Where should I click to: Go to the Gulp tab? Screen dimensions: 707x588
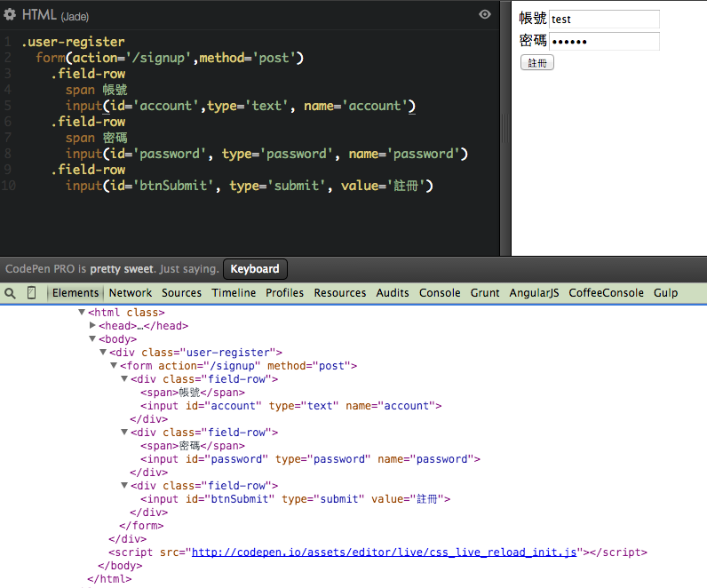(x=665, y=293)
